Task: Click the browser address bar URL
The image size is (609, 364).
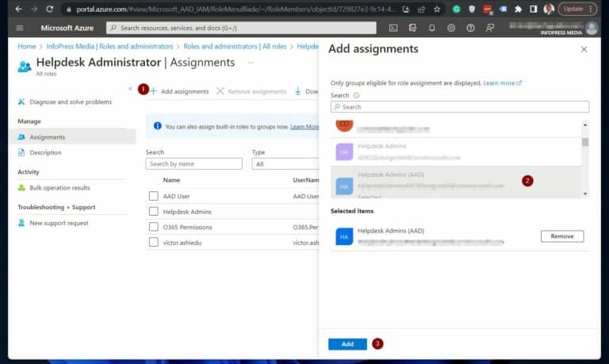Action: tap(236, 10)
